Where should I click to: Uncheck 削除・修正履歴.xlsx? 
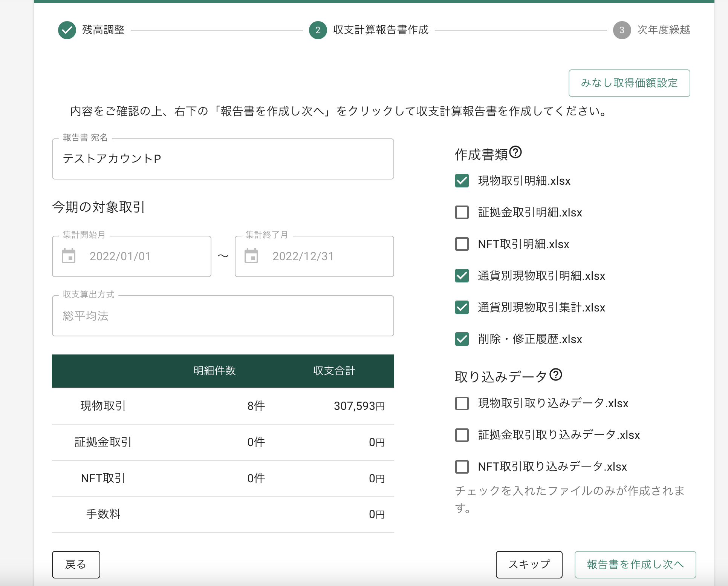coord(462,339)
